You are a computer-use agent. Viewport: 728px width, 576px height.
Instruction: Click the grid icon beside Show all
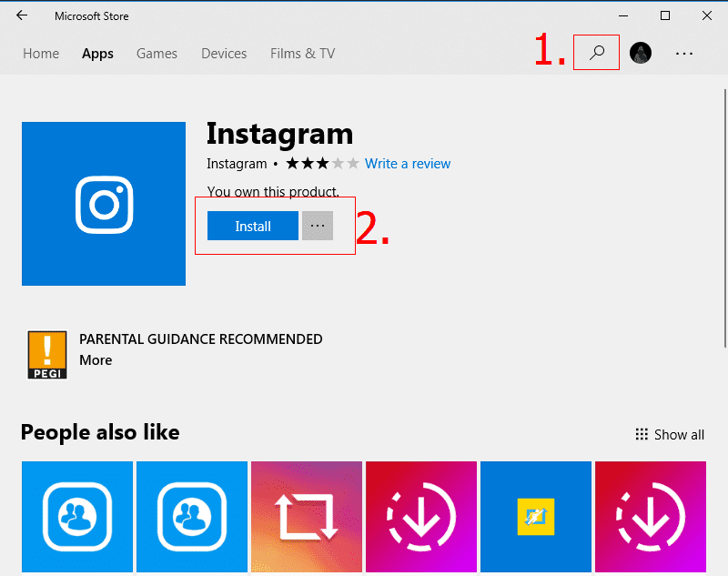tap(642, 434)
